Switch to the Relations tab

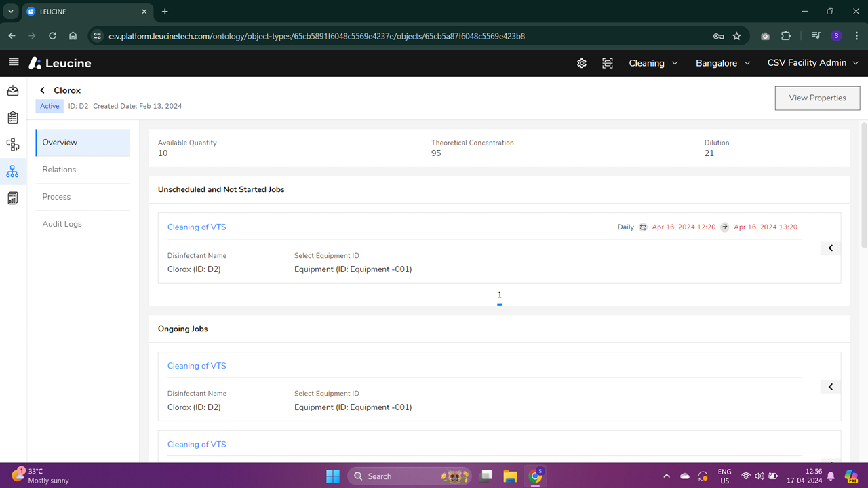[83, 170]
